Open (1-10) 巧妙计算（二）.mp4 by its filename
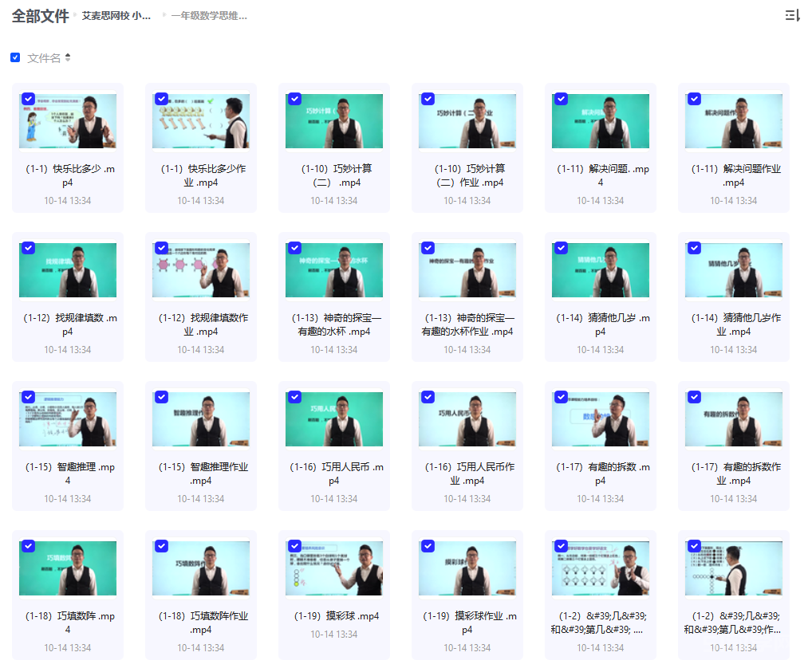This screenshot has height=668, width=812. click(333, 175)
